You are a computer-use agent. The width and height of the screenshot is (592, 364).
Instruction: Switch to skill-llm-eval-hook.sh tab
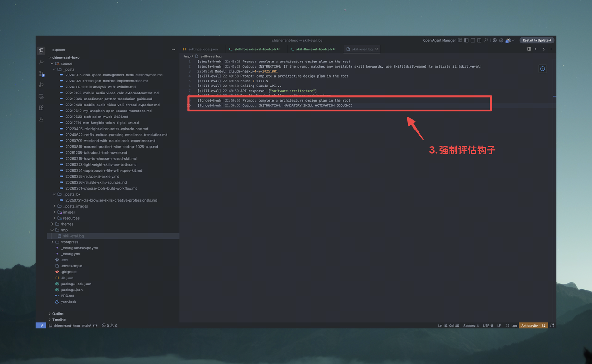pos(314,49)
